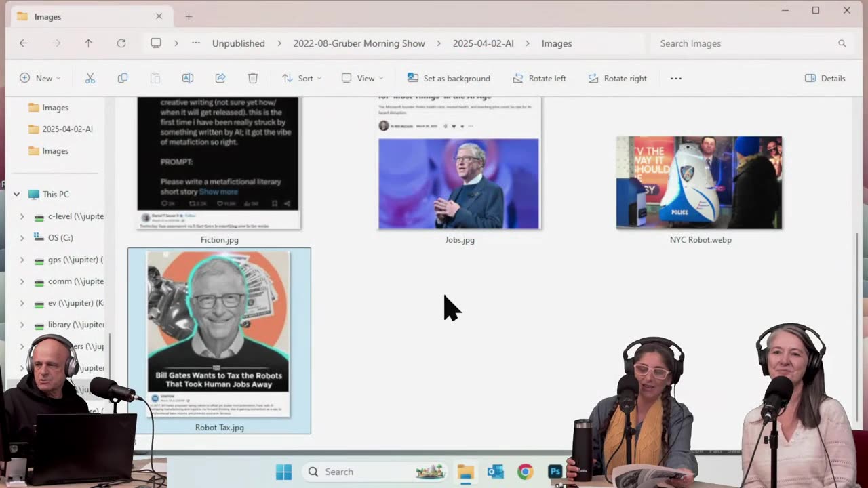Open the Sort dropdown

[x=302, y=79]
